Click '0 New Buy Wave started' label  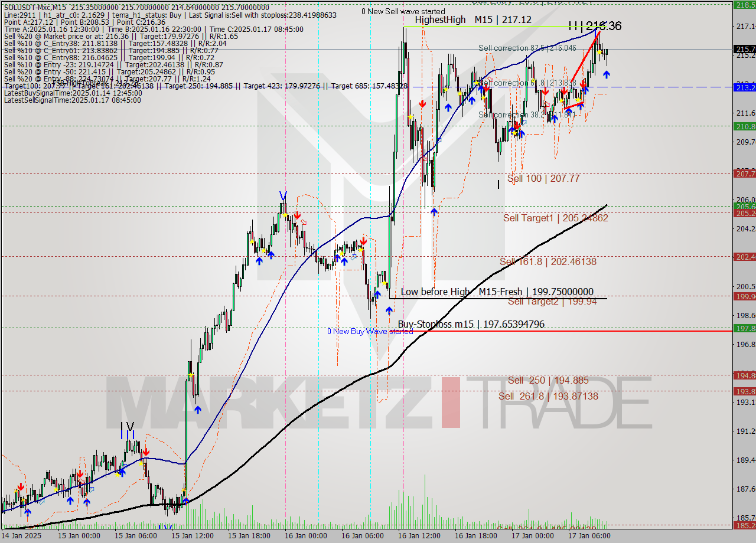point(370,331)
